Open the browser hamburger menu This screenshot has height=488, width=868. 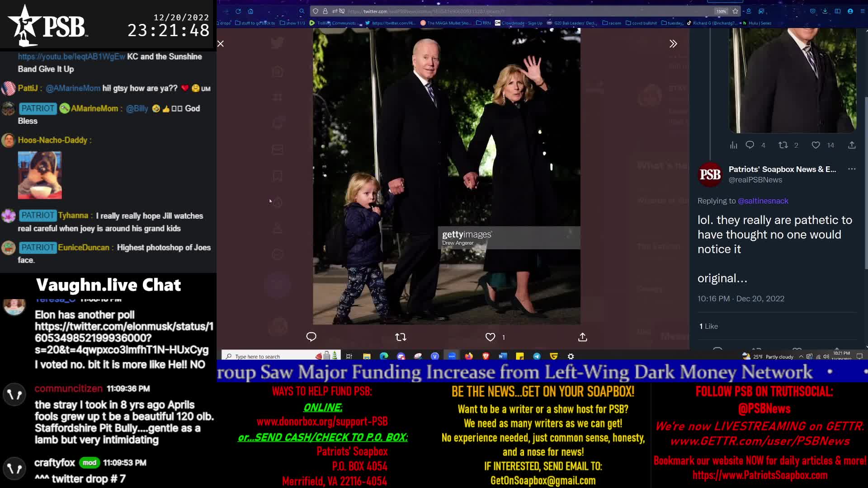[862, 11]
